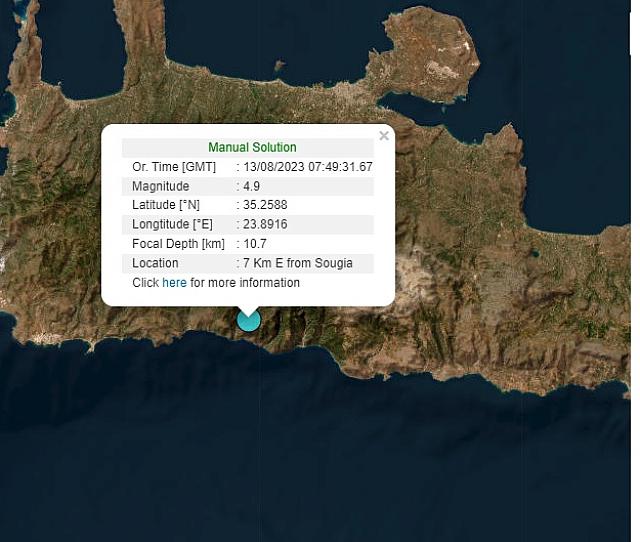Image resolution: width=640 pixels, height=542 pixels.
Task: Close the earthquake info popup
Action: [x=384, y=136]
